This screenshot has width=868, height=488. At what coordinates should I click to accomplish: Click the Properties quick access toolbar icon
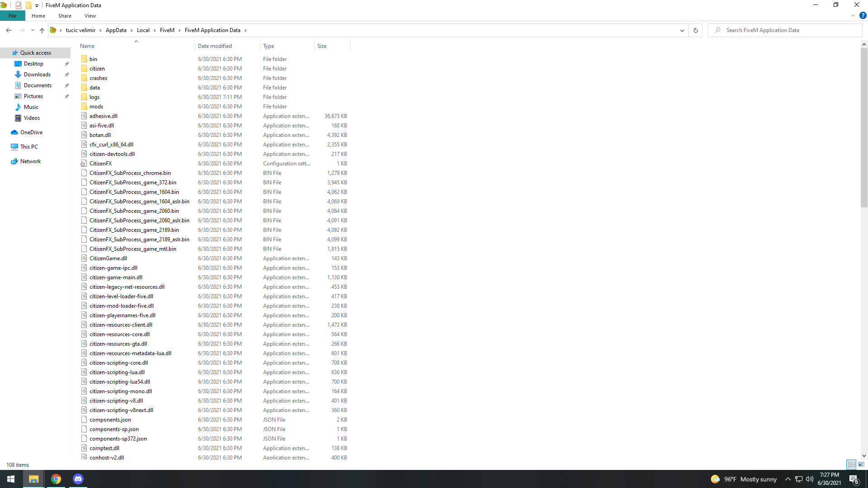19,5
